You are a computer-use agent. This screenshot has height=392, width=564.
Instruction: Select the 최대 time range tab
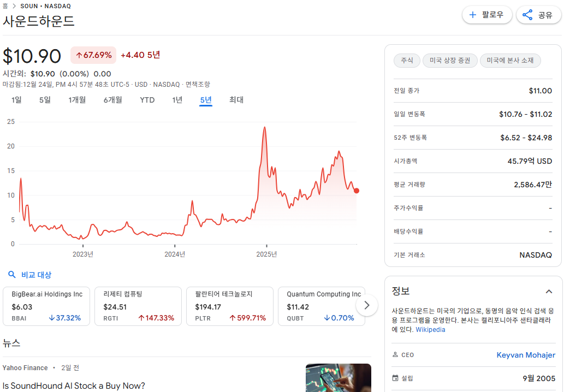236,100
